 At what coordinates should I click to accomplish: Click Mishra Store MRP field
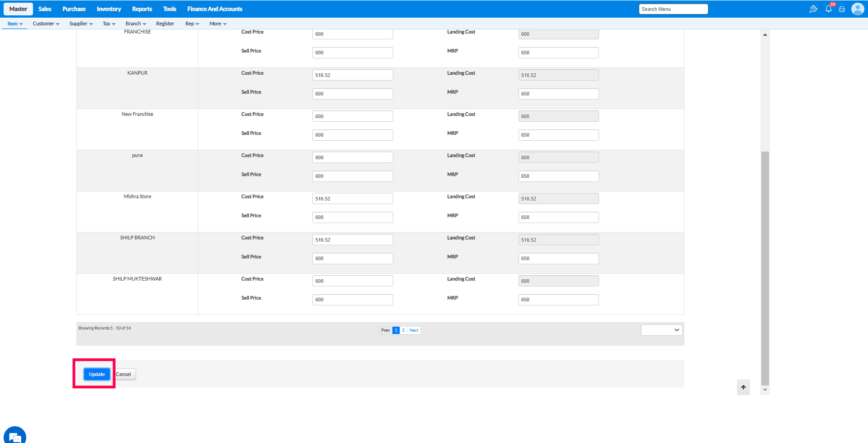(x=558, y=217)
